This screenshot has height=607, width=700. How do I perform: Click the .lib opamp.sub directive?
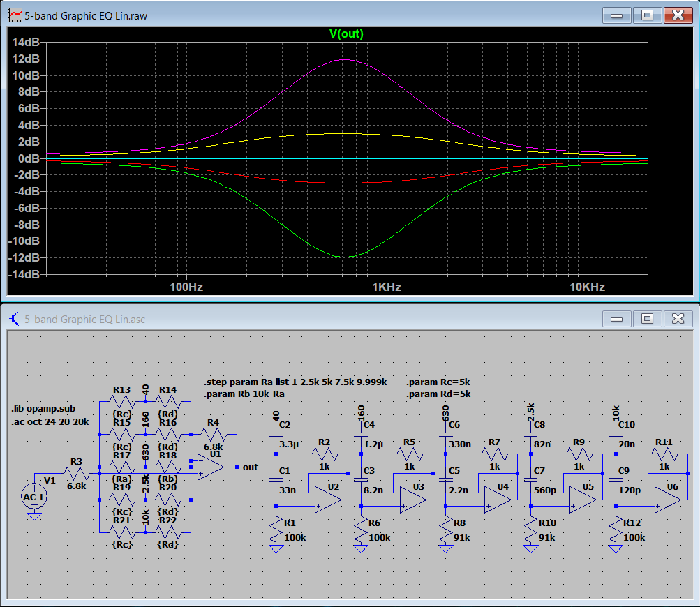click(x=44, y=409)
